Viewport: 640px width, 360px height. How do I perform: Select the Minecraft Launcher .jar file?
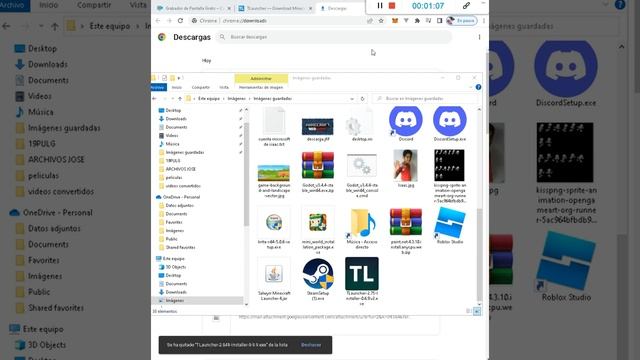pyautogui.click(x=274, y=279)
